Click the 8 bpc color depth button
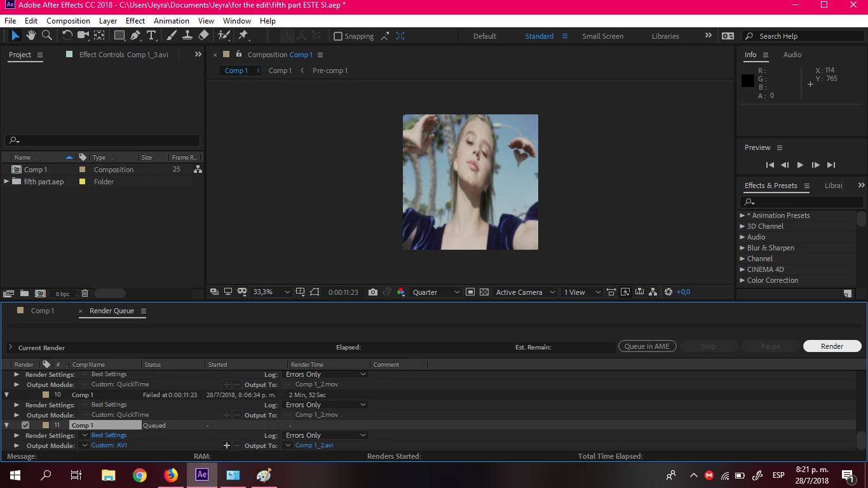 click(x=63, y=294)
